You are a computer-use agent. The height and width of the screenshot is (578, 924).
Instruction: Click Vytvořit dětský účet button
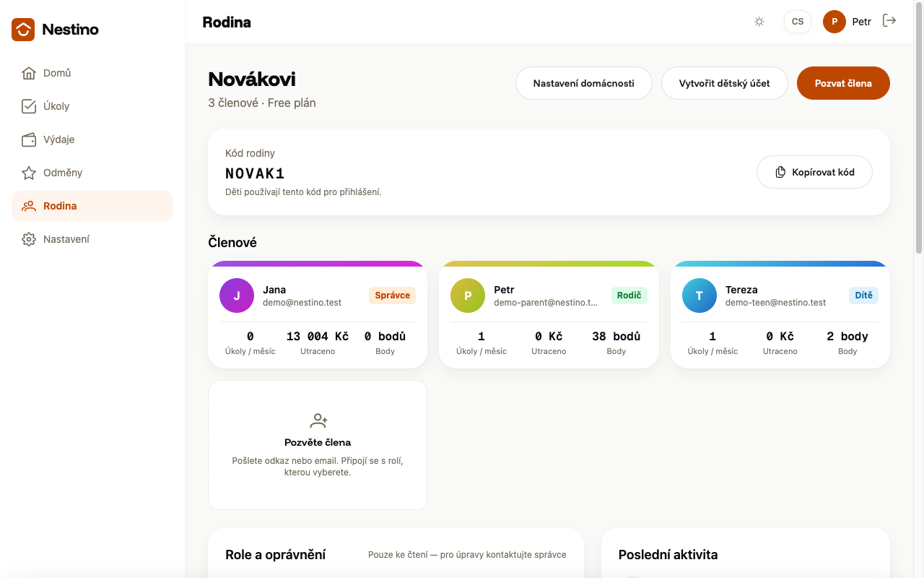pyautogui.click(x=725, y=83)
